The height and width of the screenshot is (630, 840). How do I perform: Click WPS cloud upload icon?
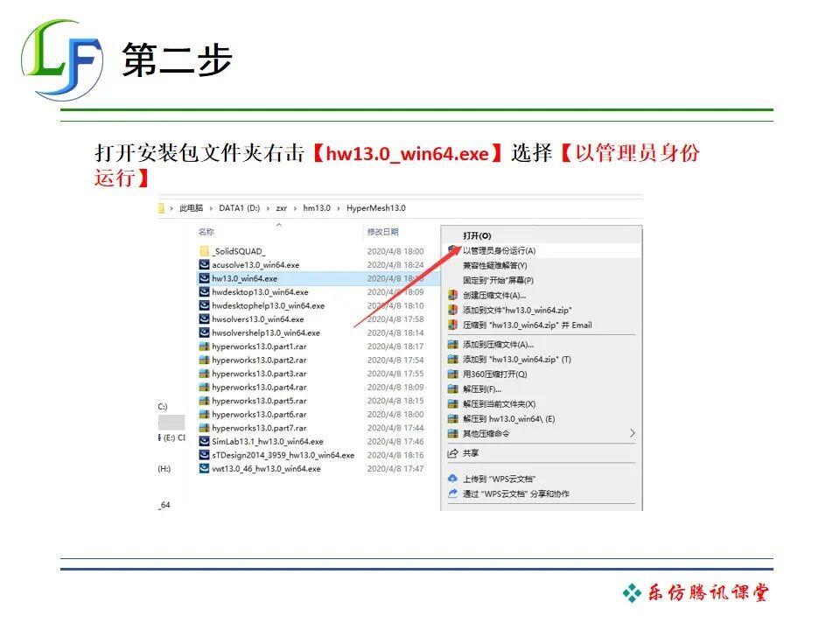tap(453, 479)
